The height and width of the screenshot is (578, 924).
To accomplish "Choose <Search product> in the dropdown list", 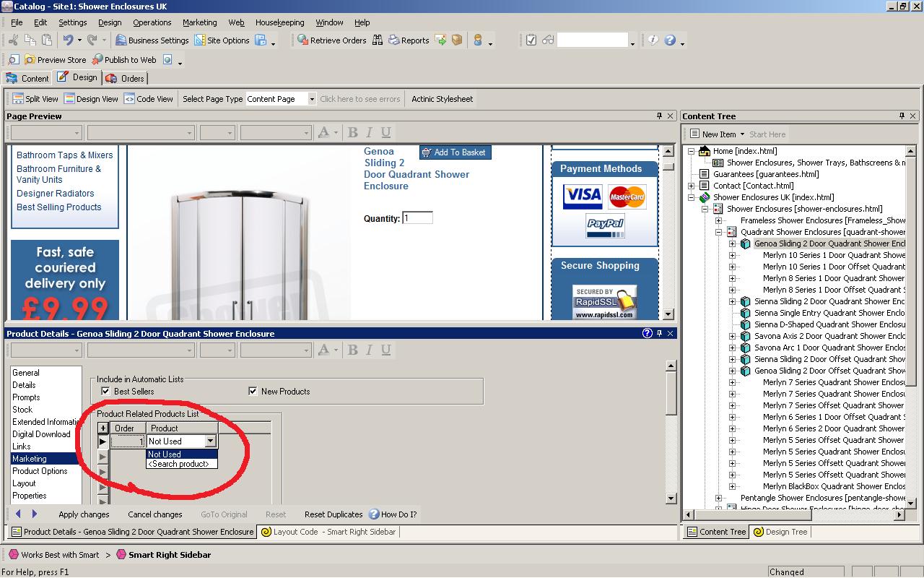I will (x=178, y=464).
